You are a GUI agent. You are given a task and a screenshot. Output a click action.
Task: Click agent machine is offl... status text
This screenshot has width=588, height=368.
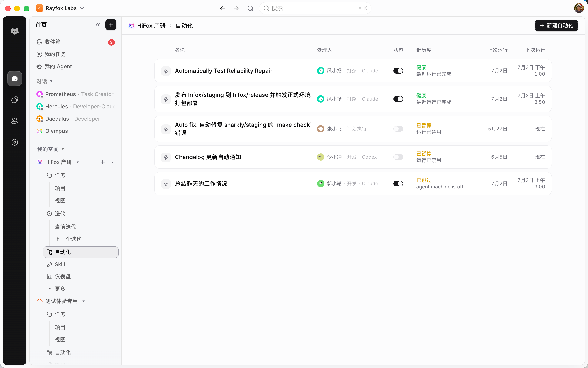[x=442, y=187]
